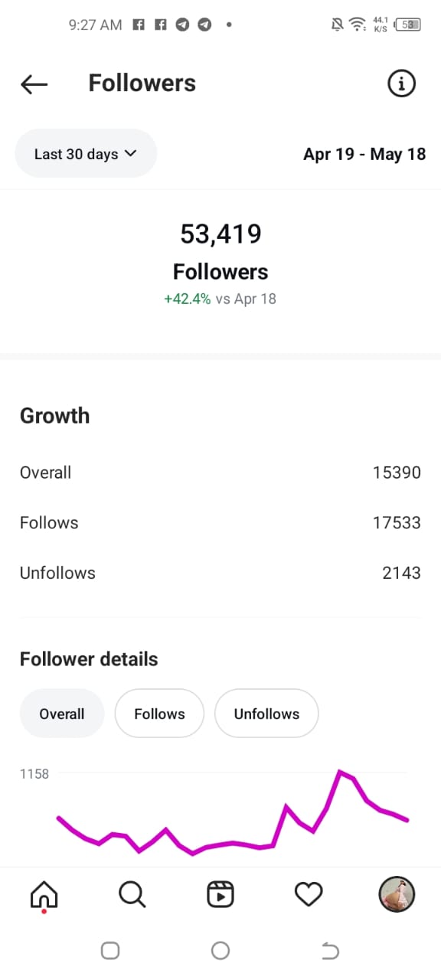Open the Reels icon in bottom bar
Screen dimensions: 441x980
coord(220,894)
